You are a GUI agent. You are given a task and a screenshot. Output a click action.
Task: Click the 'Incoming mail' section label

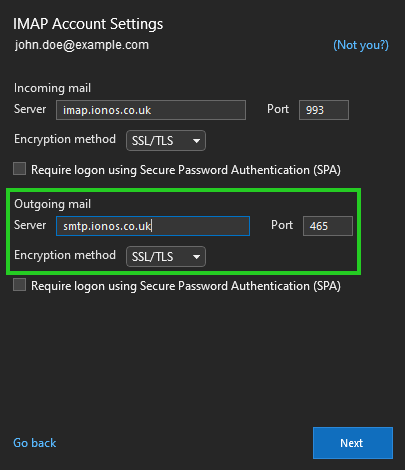(x=52, y=88)
